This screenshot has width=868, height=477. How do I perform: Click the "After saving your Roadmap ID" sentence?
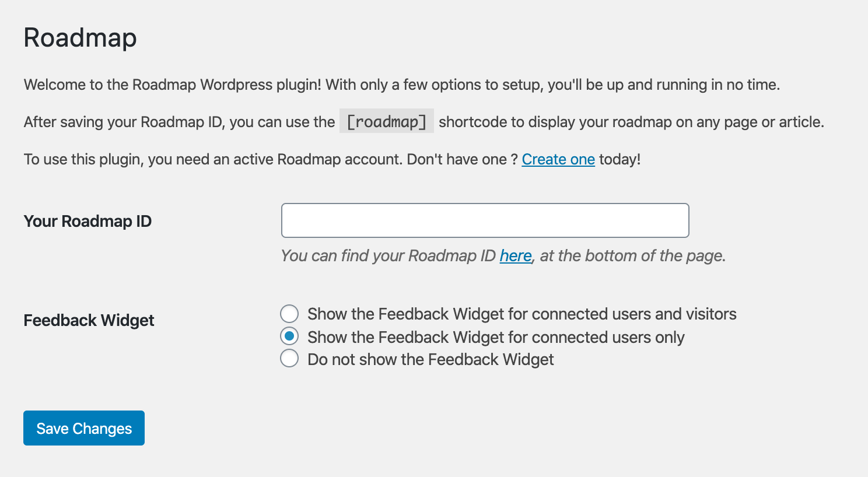(x=179, y=122)
